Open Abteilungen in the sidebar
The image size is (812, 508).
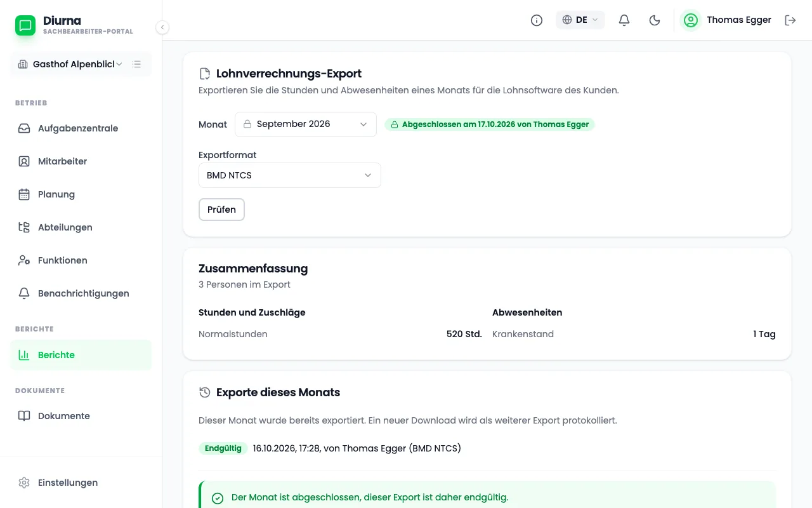[x=81, y=227]
